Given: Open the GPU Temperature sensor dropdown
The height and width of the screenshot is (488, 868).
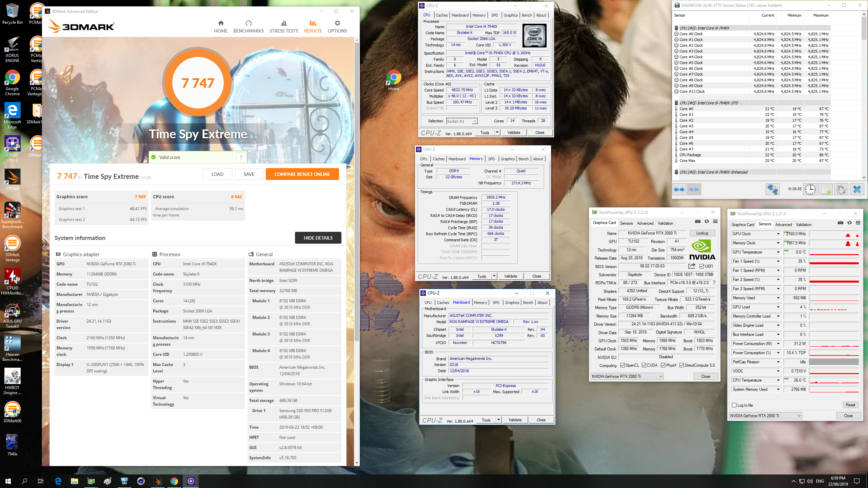Looking at the screenshot, I should click(x=778, y=252).
